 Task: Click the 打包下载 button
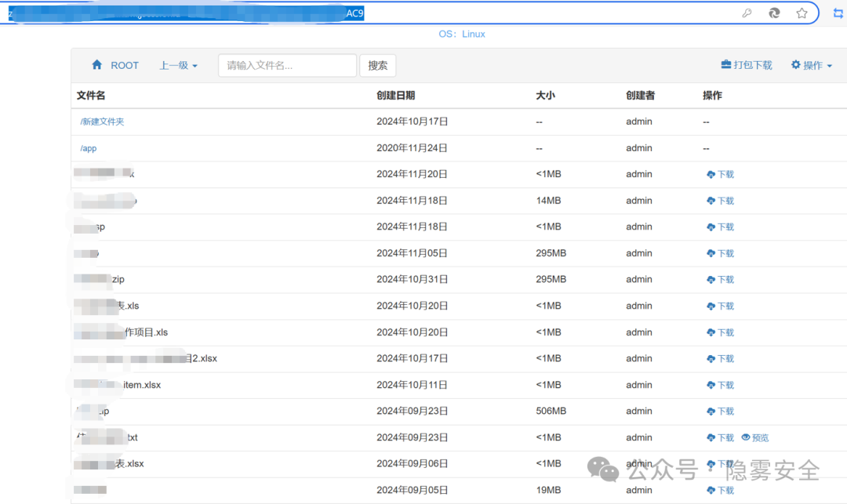tap(747, 65)
